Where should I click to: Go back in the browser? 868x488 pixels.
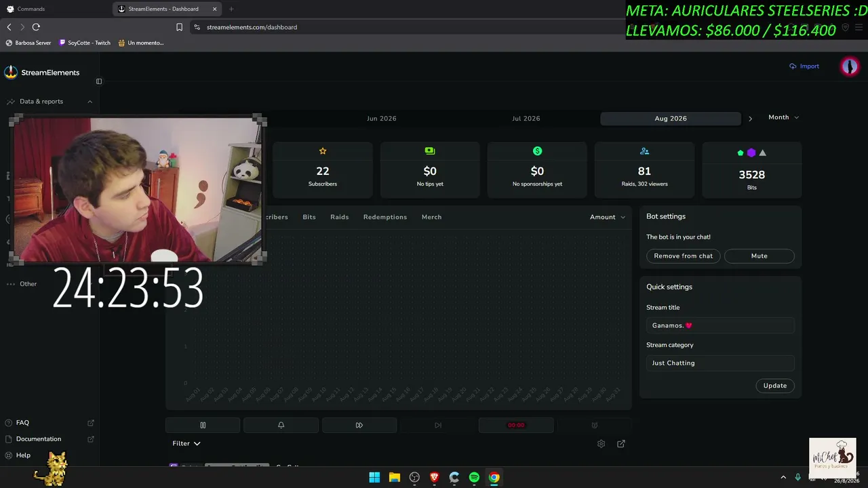(x=9, y=27)
